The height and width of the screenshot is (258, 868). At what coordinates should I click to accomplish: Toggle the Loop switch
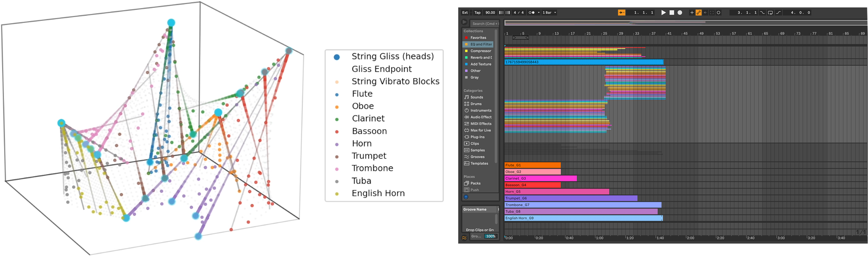[770, 12]
